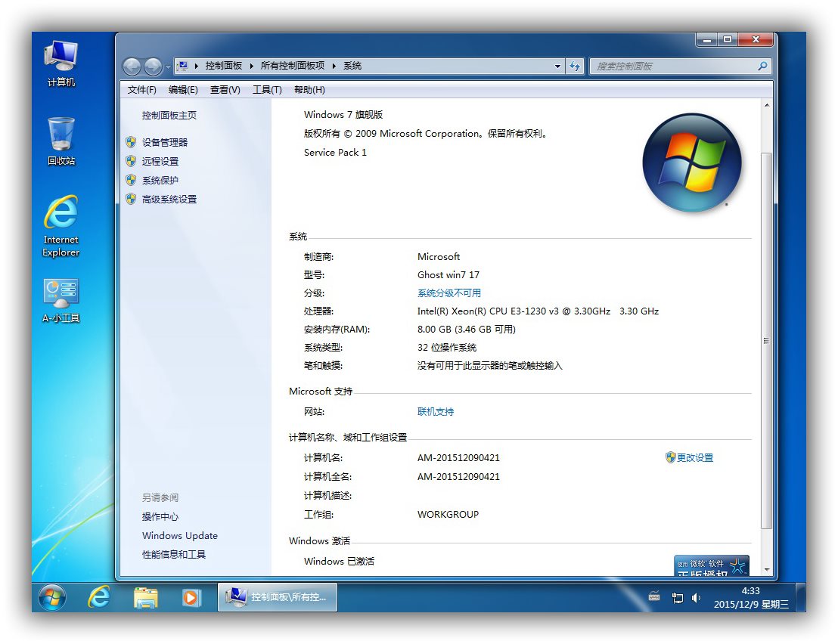The height and width of the screenshot is (644, 838).
Task: Open the Windows Start button
Action: (52, 597)
